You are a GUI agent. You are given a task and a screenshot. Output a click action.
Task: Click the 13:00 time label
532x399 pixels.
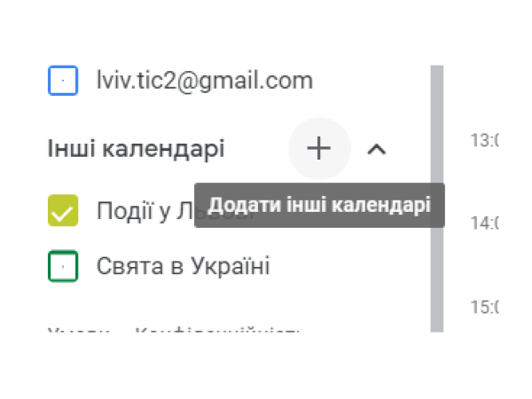pyautogui.click(x=484, y=140)
